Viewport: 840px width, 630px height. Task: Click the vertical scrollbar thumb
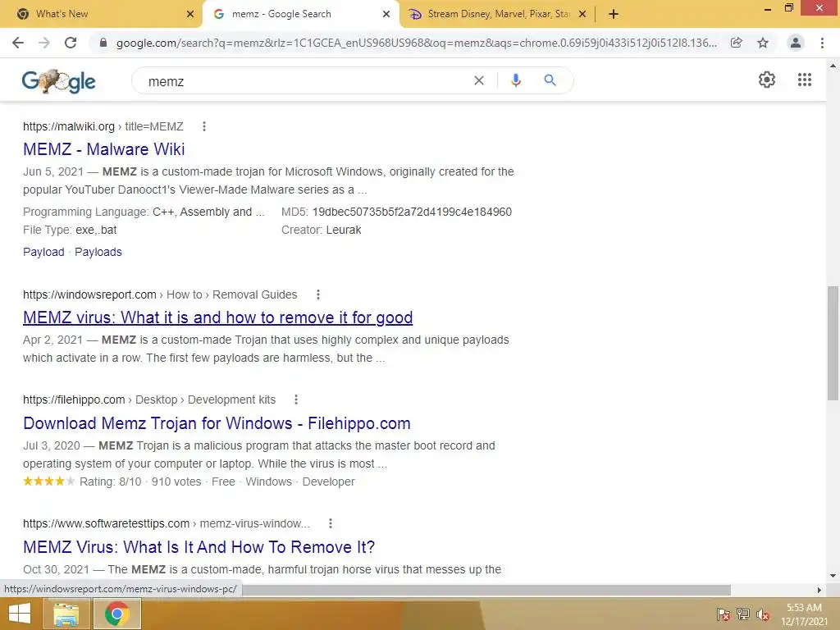[x=833, y=343]
